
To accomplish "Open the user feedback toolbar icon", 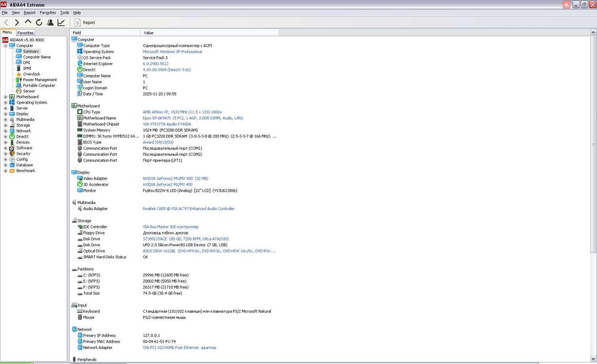I will tap(50, 23).
